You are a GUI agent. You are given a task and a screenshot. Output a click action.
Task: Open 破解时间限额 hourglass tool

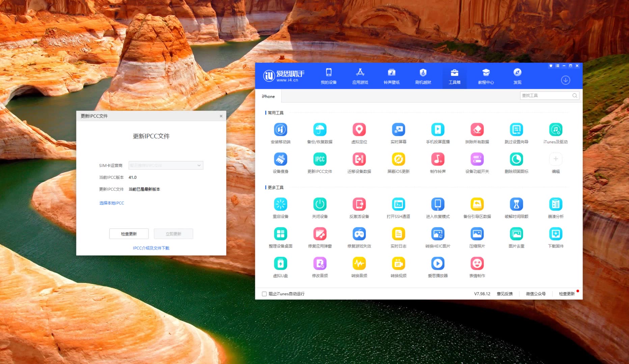click(x=516, y=204)
